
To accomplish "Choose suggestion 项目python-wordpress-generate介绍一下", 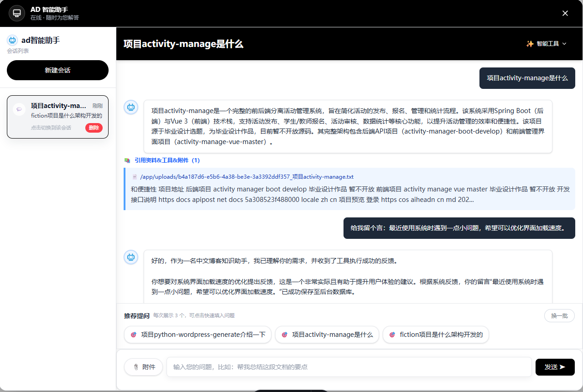I will click(198, 335).
